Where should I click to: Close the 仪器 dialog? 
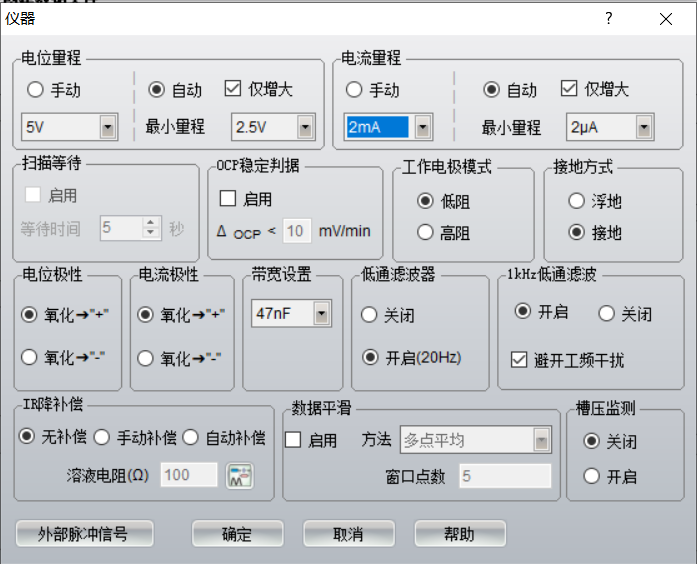(x=665, y=19)
